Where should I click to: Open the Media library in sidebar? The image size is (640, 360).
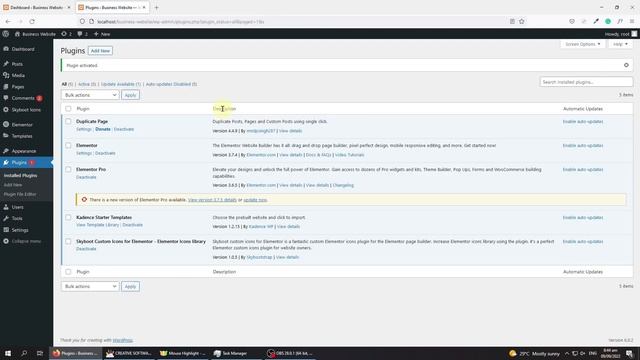click(x=18, y=76)
